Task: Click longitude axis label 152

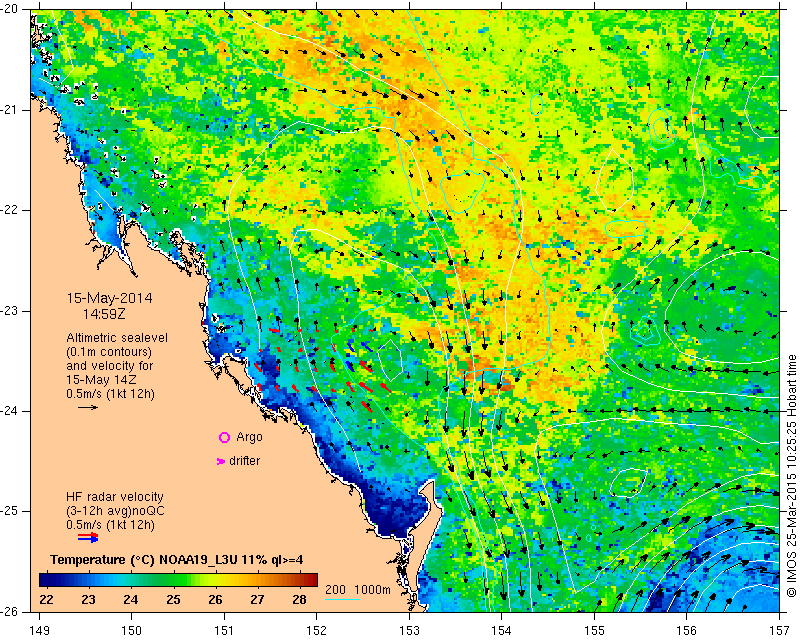Action: pyautogui.click(x=317, y=631)
